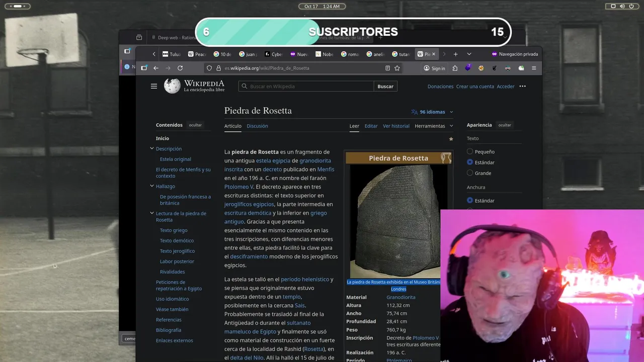
Task: Open the clock and date in top bar
Action: pyautogui.click(x=322, y=6)
